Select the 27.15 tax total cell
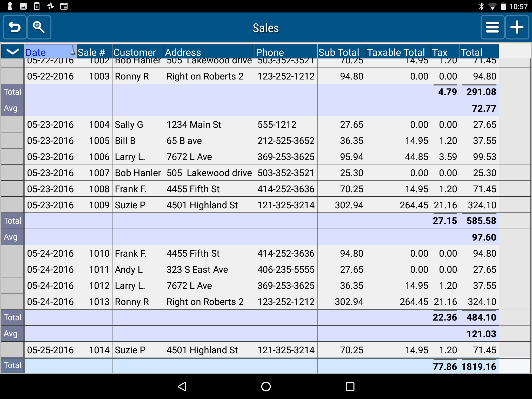The height and width of the screenshot is (399, 532). [445, 221]
